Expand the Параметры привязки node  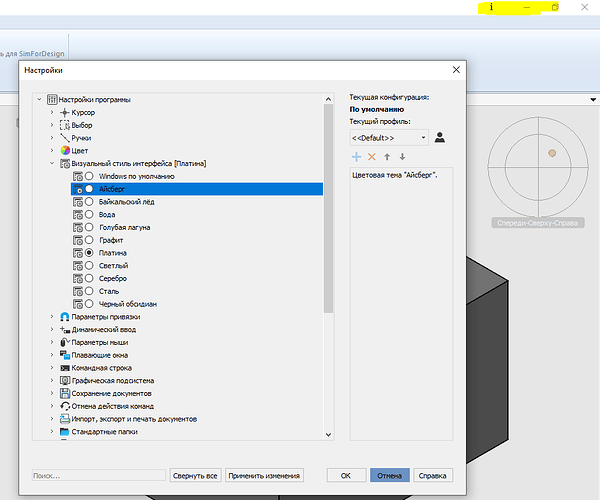52,316
